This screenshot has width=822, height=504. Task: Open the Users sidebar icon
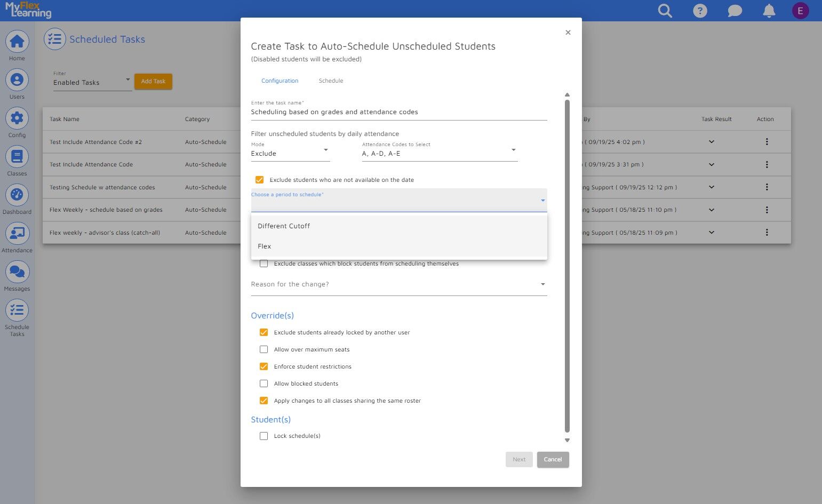pyautogui.click(x=17, y=80)
